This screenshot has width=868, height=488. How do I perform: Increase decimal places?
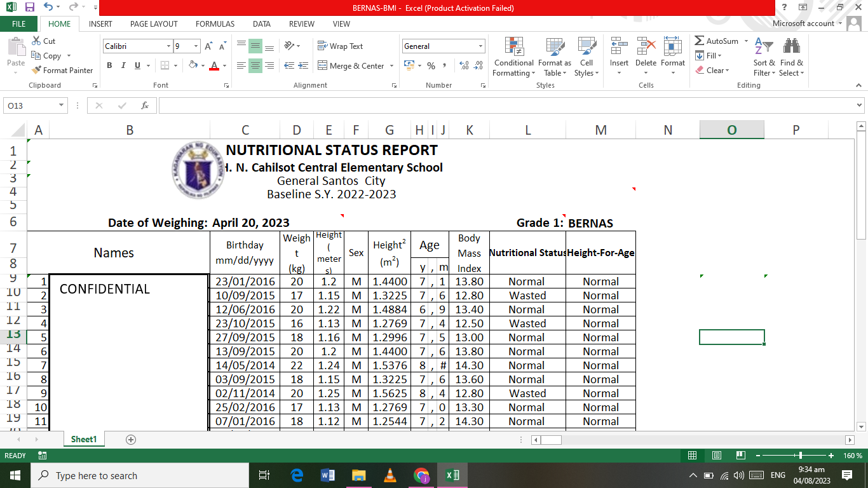click(x=464, y=65)
